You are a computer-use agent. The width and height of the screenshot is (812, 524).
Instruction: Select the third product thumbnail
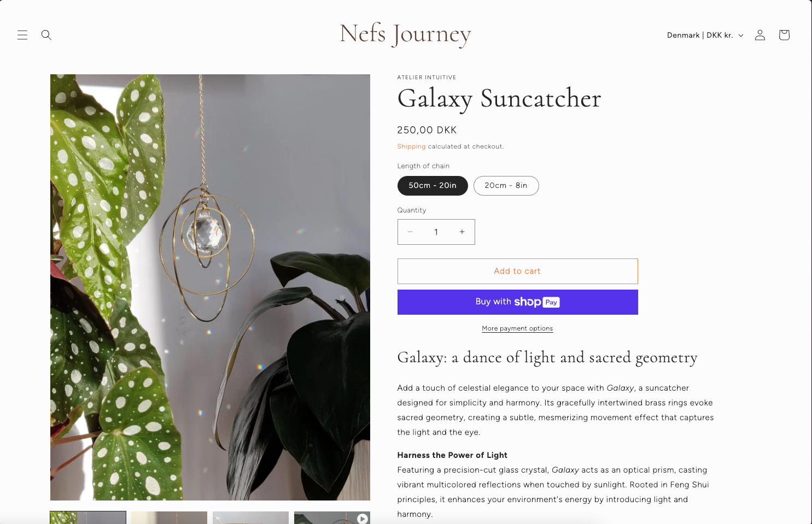pos(250,518)
